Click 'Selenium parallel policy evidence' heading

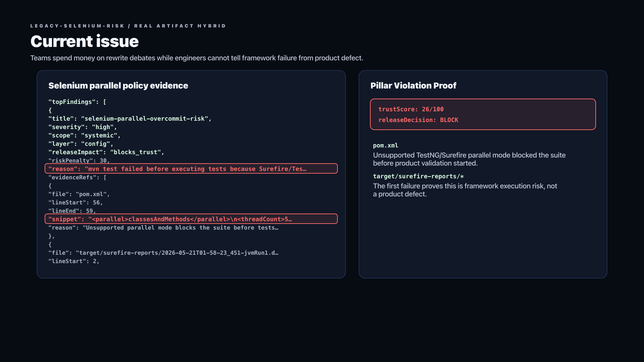118,85
